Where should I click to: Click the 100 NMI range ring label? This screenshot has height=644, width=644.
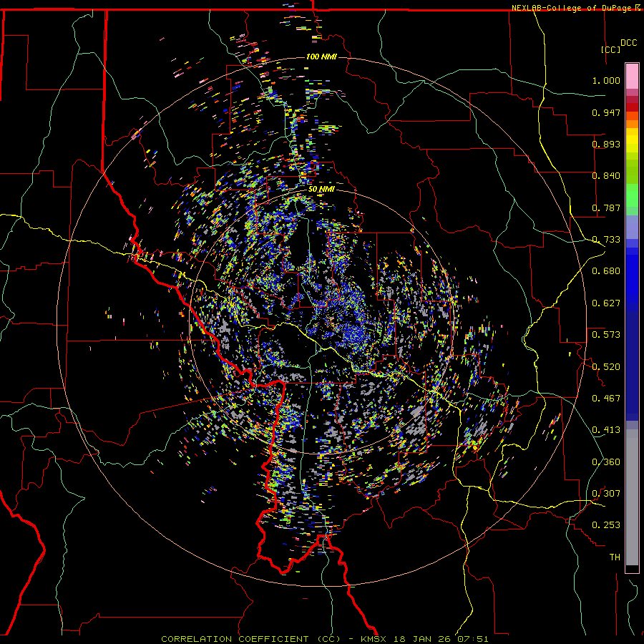pos(321,57)
